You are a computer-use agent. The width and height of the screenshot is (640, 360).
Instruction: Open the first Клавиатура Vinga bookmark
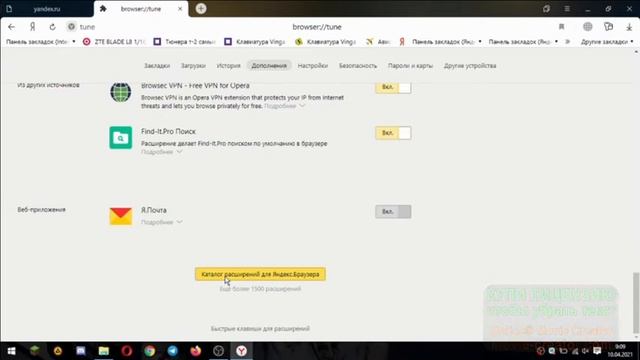(x=256, y=42)
